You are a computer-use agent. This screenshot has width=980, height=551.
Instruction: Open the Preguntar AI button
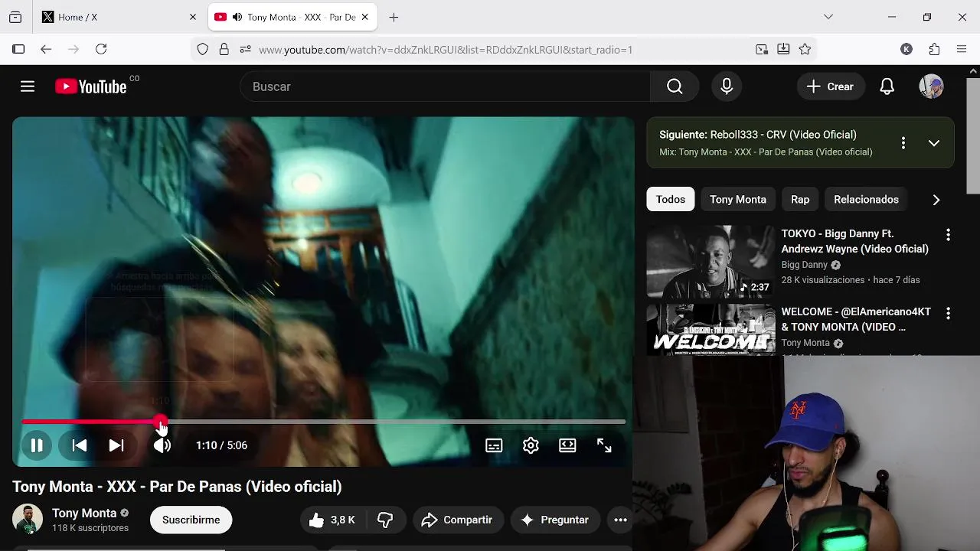click(555, 520)
